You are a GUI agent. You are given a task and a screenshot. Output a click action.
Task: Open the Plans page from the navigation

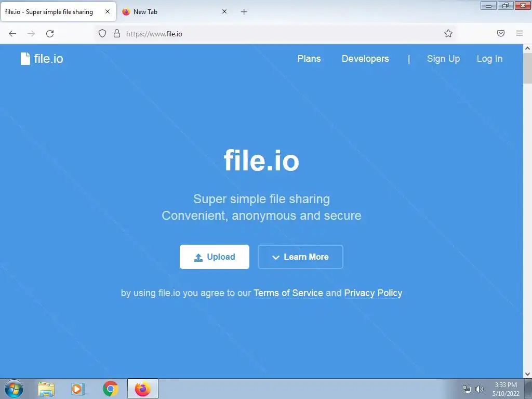[x=309, y=59]
